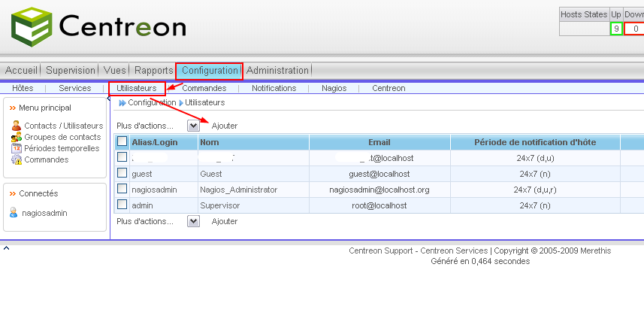Click the Contacts / Utilisateurs icon
This screenshot has height=331, width=644.
17,126
